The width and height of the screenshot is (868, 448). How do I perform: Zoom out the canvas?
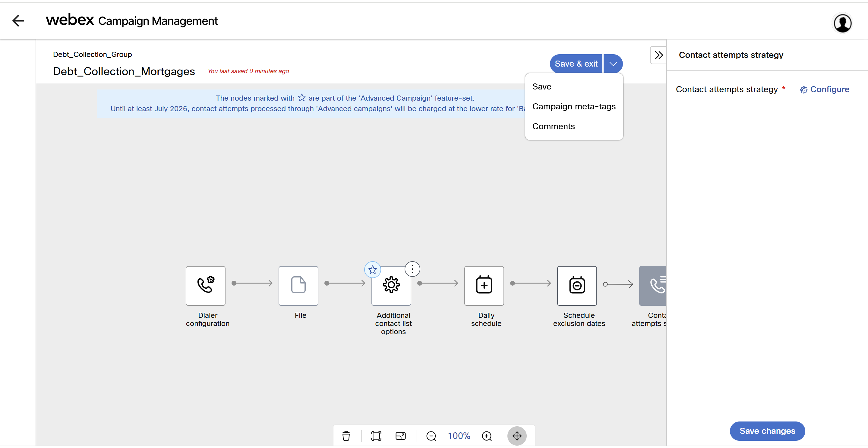pos(431,436)
